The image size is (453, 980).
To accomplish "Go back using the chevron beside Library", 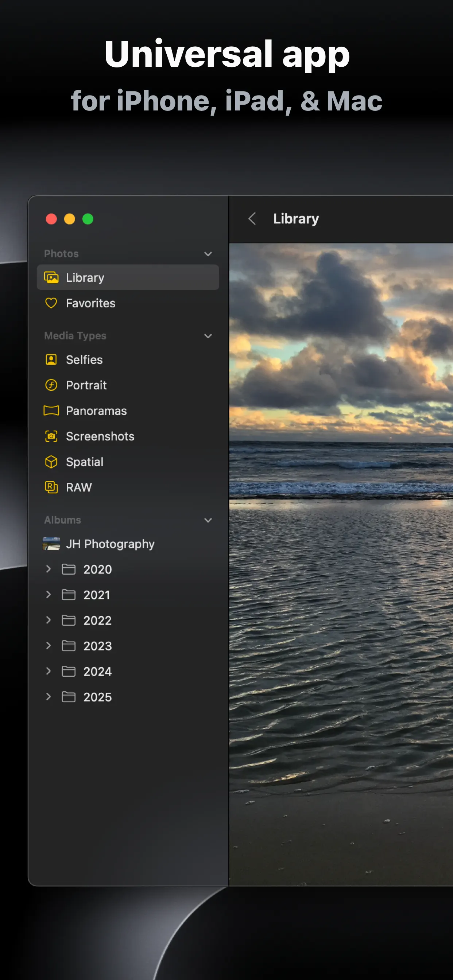I will click(x=252, y=218).
